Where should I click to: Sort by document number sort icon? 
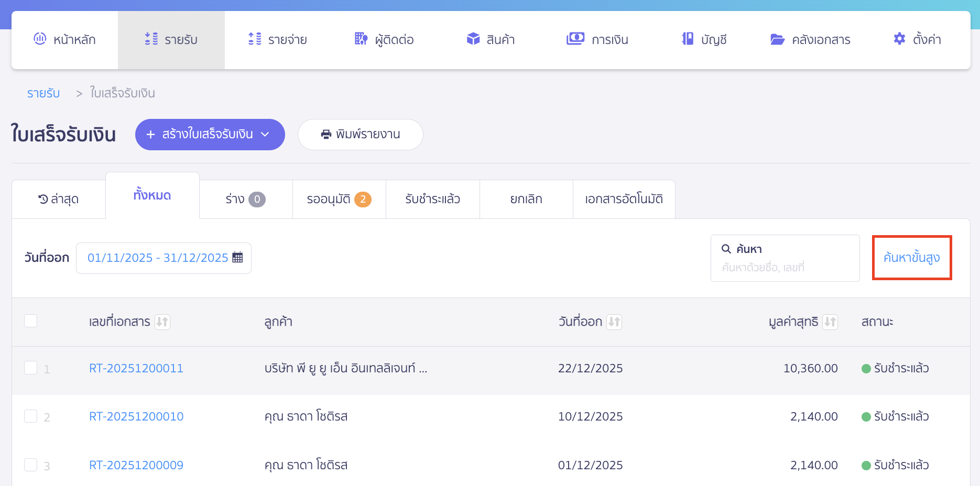tap(162, 322)
